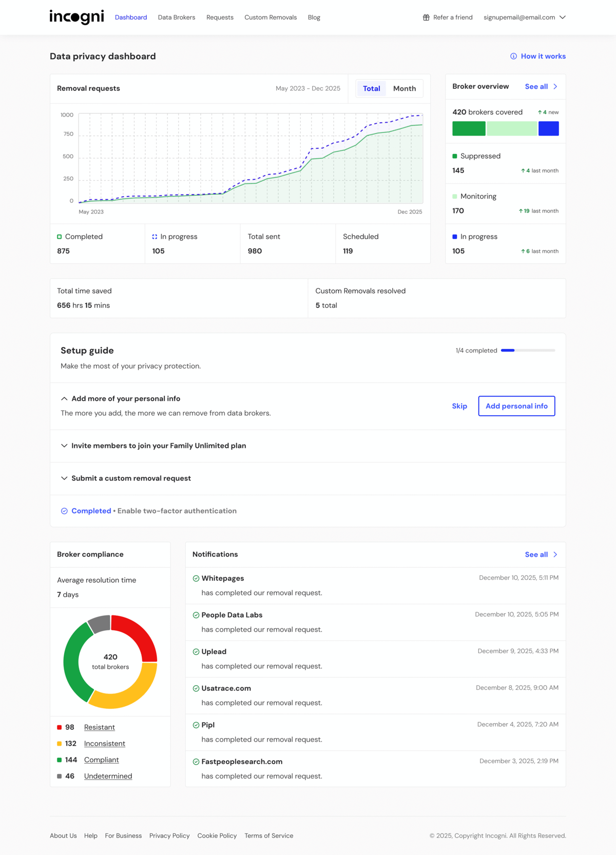Click the Incogni logo
Viewport: 616px width, 855px height.
[76, 17]
